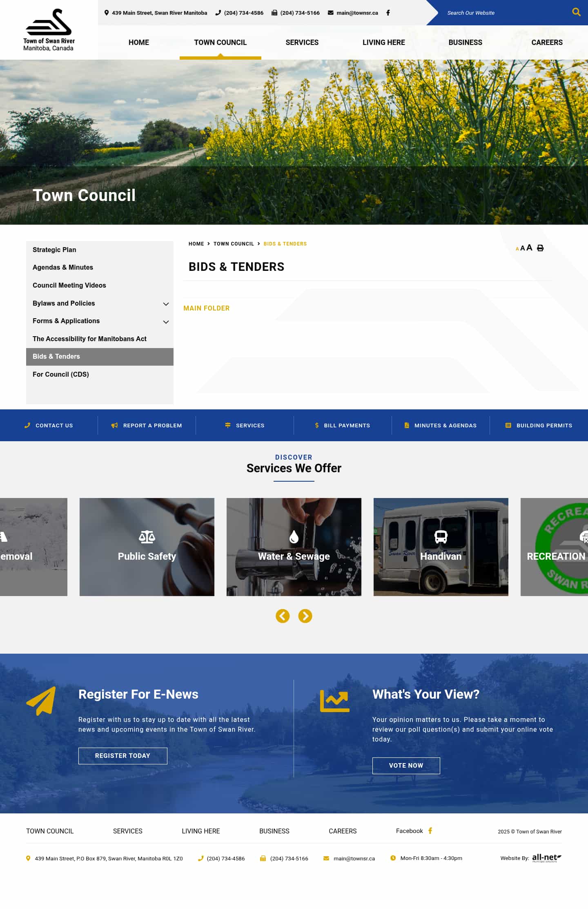The width and height of the screenshot is (588, 909).
Task: Expand the Bylaws and Policies submenu
Action: tap(166, 304)
